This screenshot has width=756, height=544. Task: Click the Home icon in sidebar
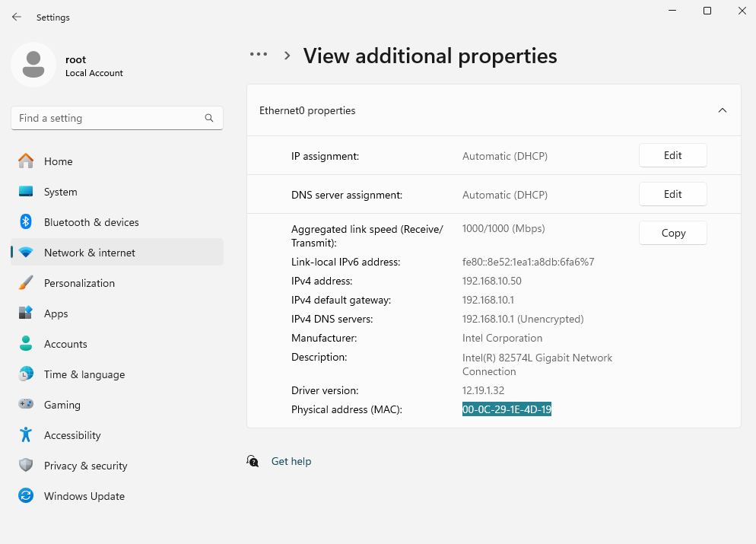tap(26, 161)
